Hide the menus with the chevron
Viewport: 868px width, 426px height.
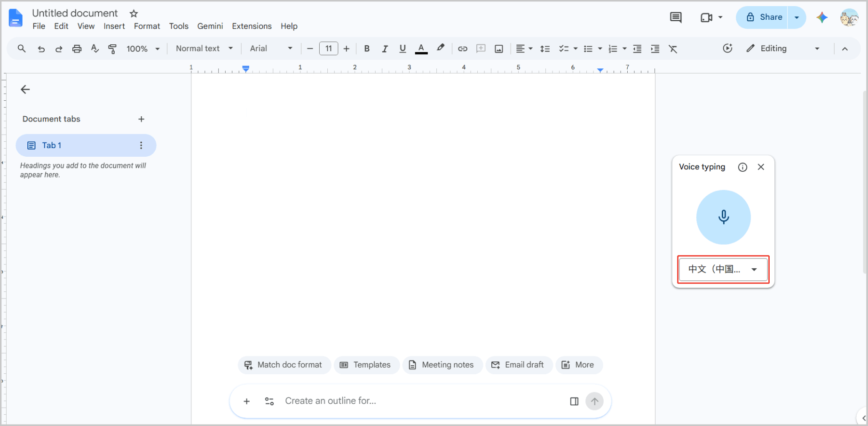point(844,48)
